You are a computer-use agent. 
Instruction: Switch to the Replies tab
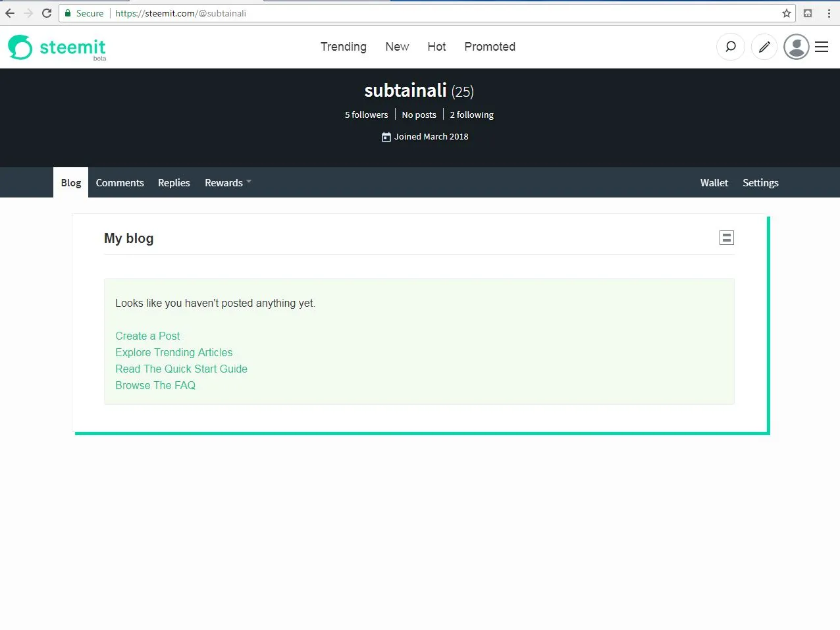(x=174, y=183)
